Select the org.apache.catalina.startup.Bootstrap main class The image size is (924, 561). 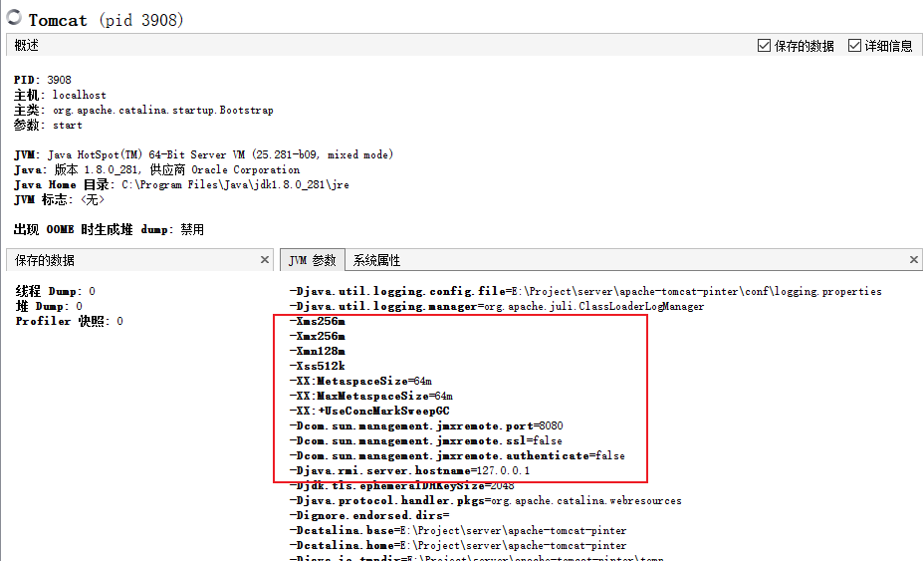point(163,111)
